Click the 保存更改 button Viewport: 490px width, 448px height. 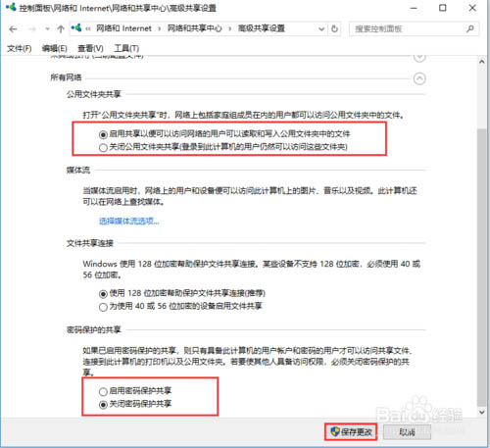click(351, 432)
